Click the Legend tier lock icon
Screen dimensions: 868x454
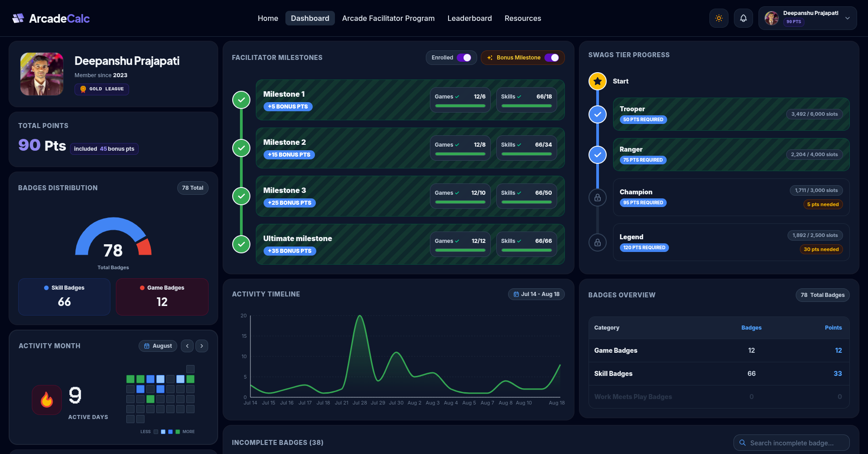(x=598, y=242)
